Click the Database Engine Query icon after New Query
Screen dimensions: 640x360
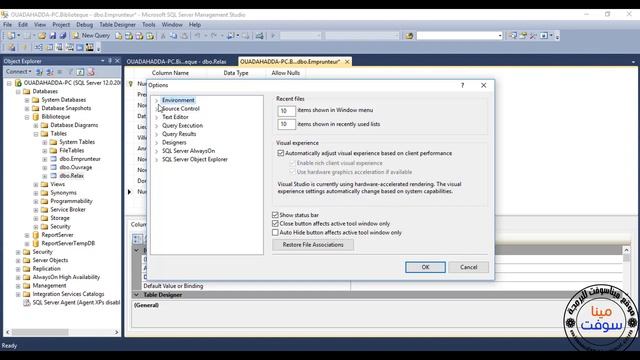(x=118, y=36)
